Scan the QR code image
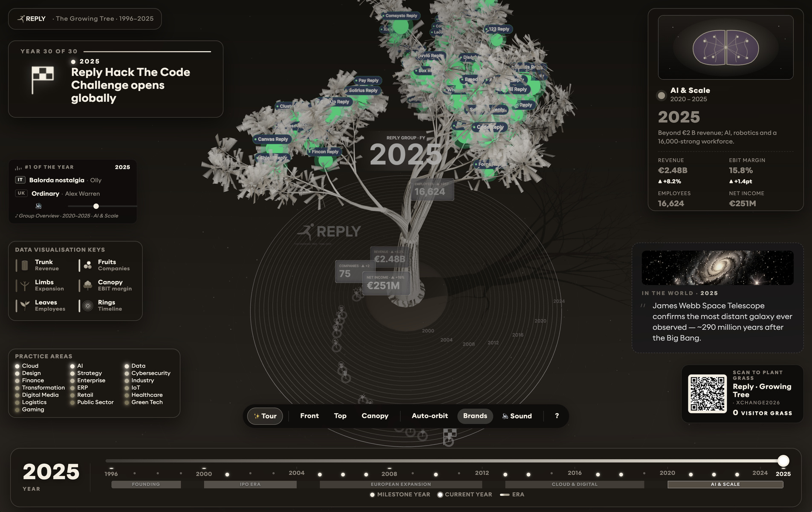812x512 pixels. [707, 393]
